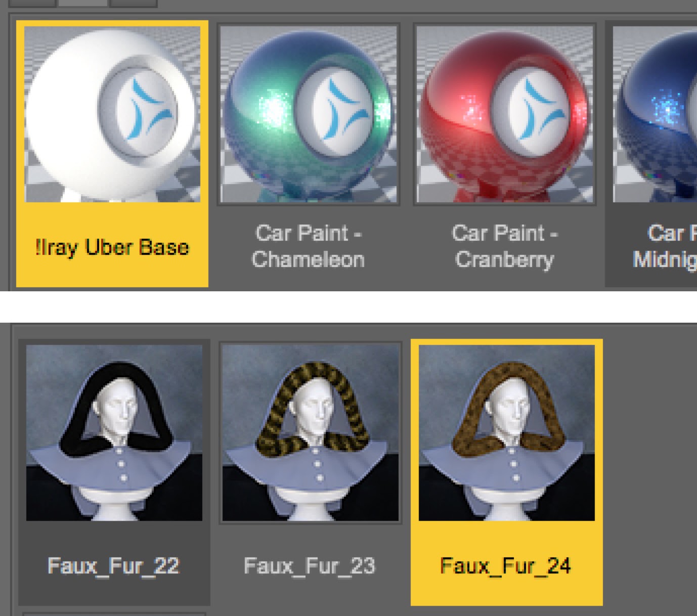Select the brown Faux_Fur_24 collar preview
This screenshot has width=697, height=616.
click(507, 433)
